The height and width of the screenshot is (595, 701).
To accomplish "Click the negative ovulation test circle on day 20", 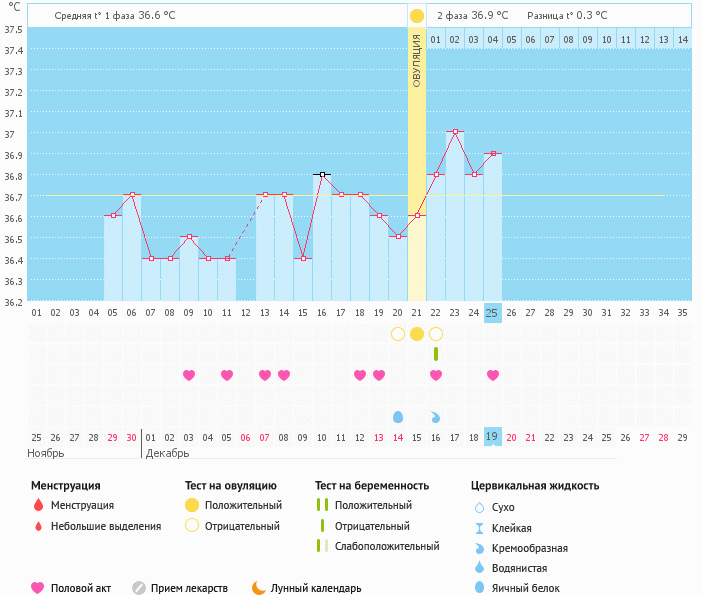I will [x=398, y=334].
